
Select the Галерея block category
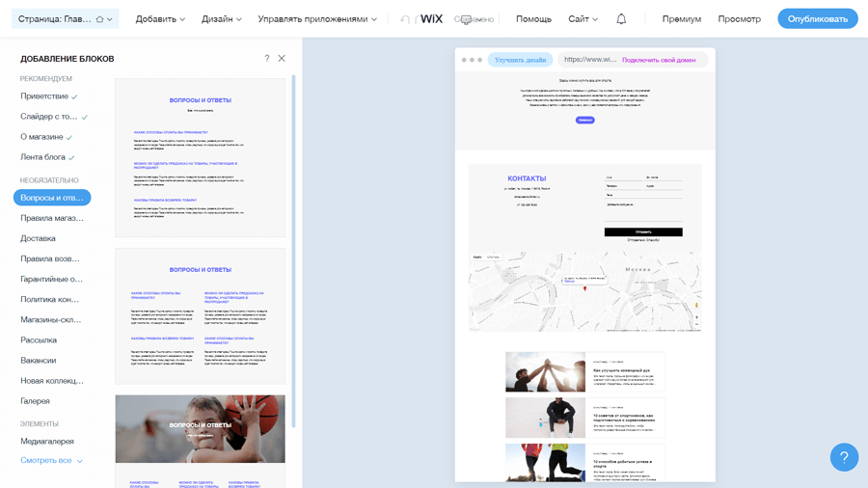click(x=36, y=401)
